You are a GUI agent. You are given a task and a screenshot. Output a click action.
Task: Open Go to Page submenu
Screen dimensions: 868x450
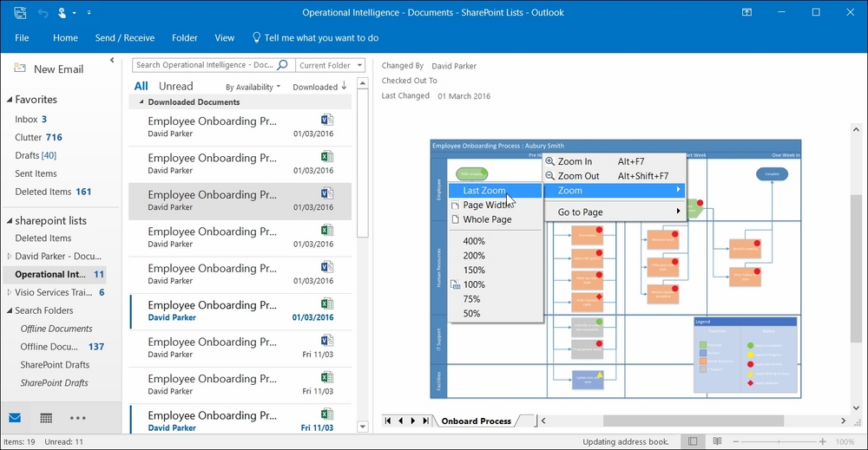[615, 212]
